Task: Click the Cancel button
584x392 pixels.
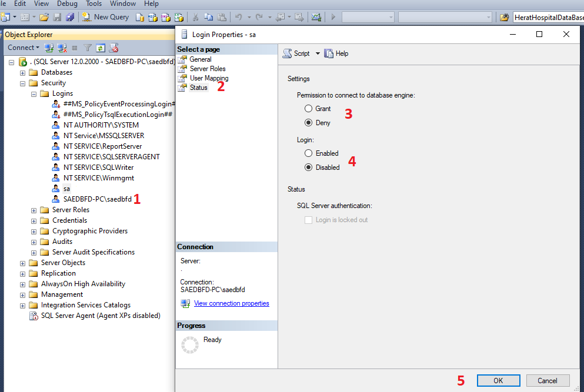Action: 548,380
